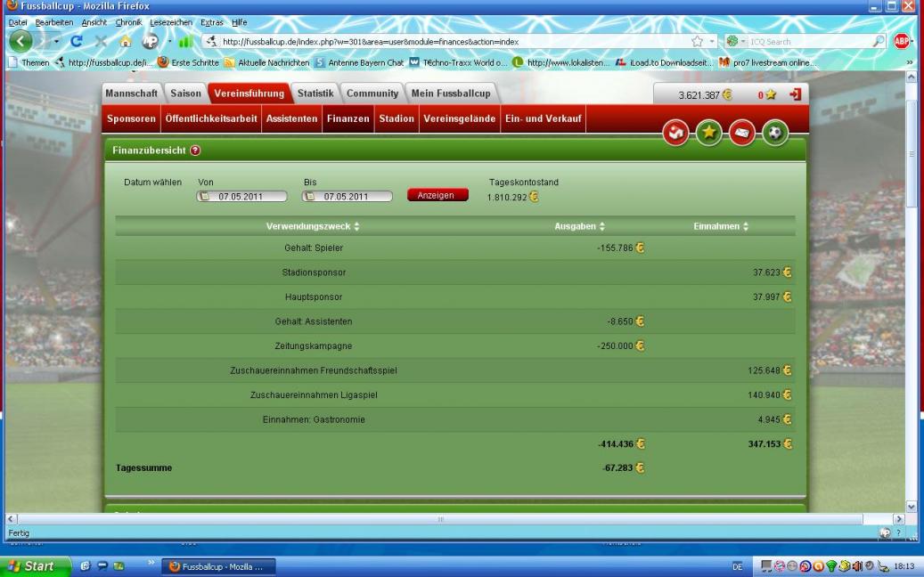Switch to the Statistik tab
The image size is (924, 577).
(315, 93)
